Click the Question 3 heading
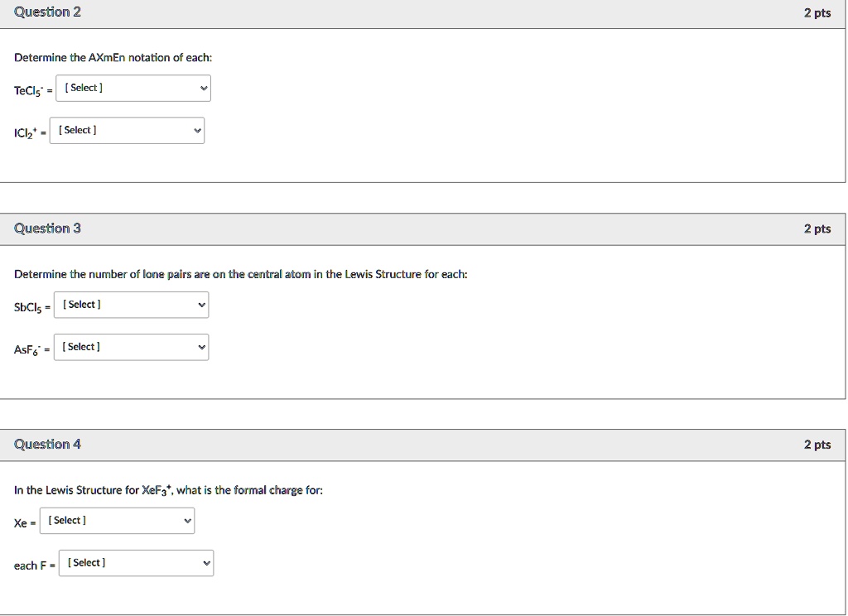This screenshot has width=848, height=616. 47,229
